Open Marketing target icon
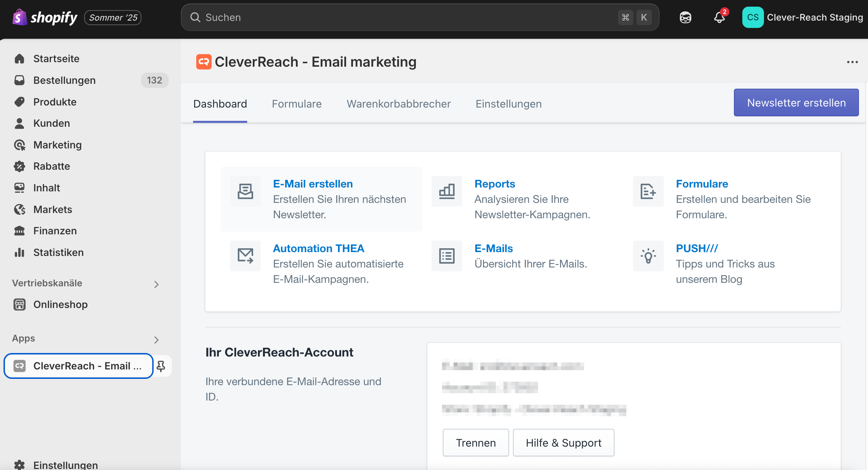This screenshot has height=470, width=868. (20, 145)
